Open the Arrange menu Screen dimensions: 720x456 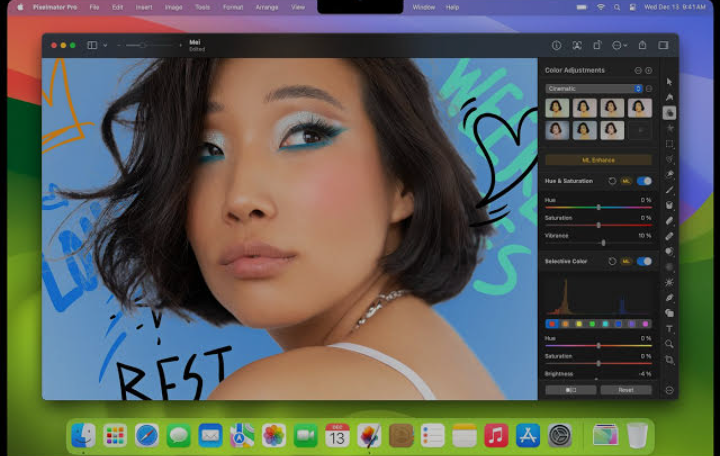coord(266,7)
